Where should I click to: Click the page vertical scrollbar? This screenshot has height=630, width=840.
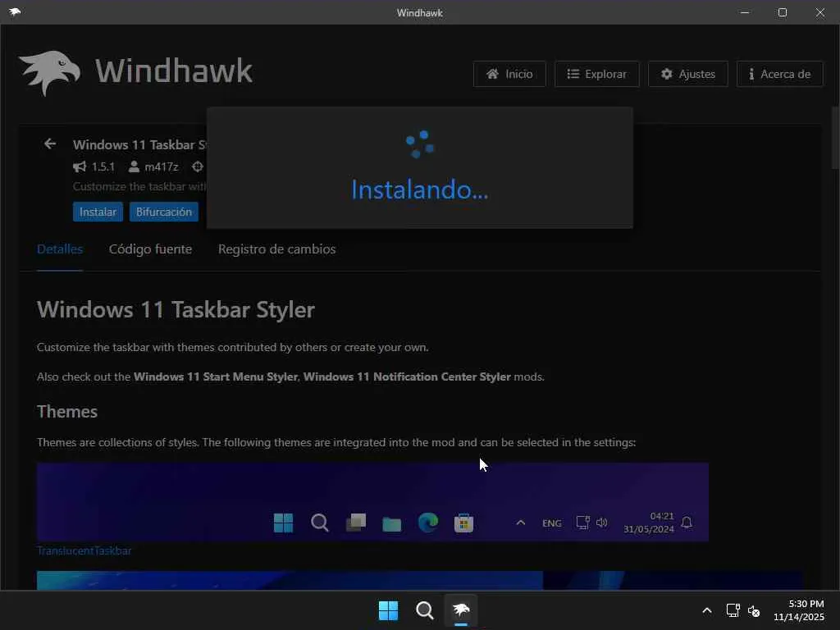[835, 138]
